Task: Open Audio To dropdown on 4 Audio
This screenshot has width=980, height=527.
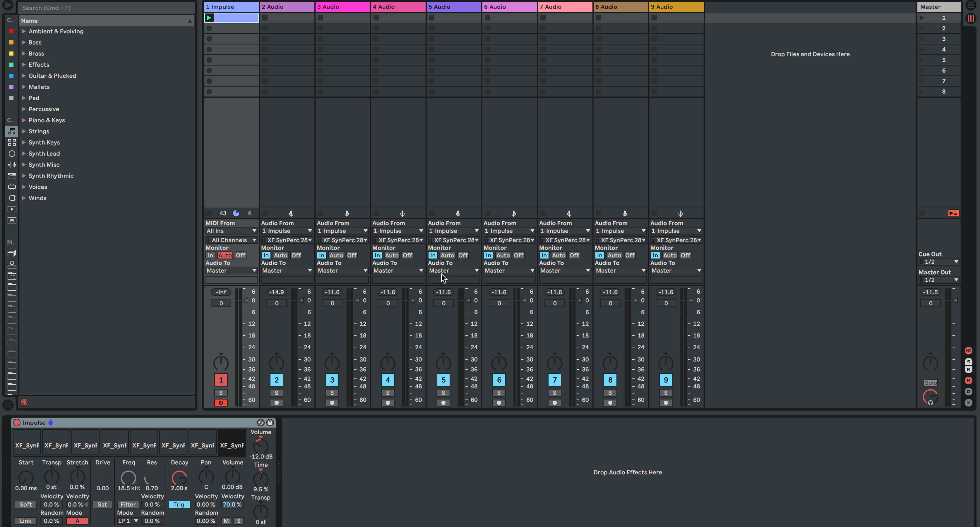Action: pyautogui.click(x=398, y=271)
